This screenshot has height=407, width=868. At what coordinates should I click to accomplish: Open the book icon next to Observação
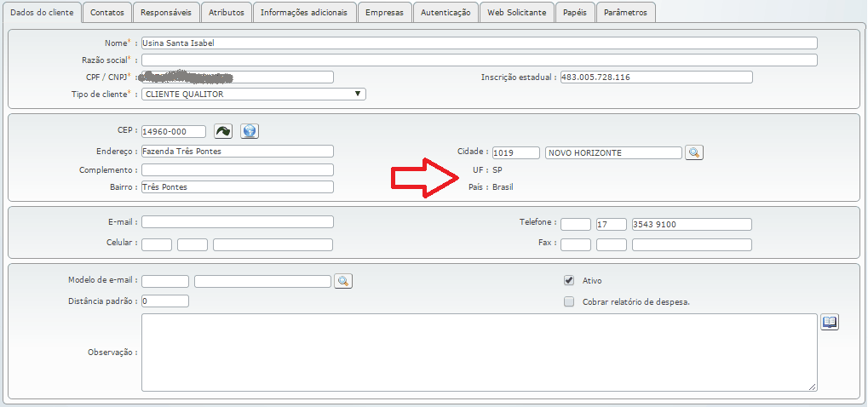point(830,322)
